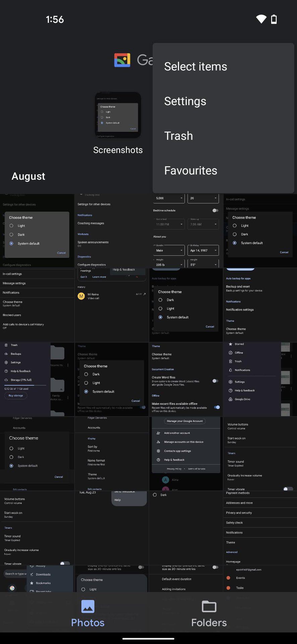The height and width of the screenshot is (644, 297).
Task: Choose Select items from the overflow menu
Action: pyautogui.click(x=195, y=66)
